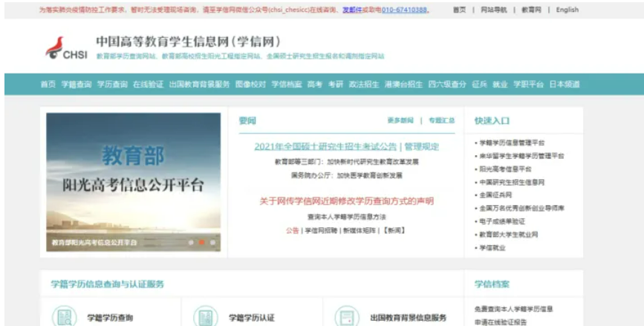644x326 pixels.
Task: Open 学籍学历信息管理平台 quick link
Action: pos(512,143)
